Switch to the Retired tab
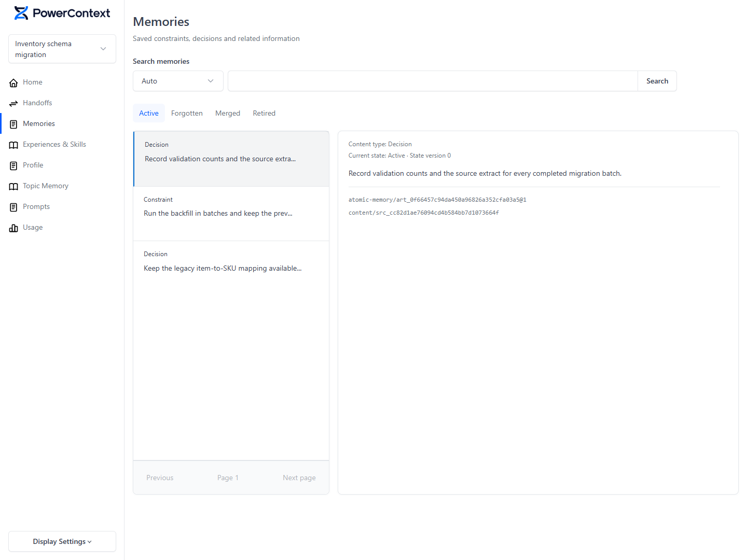The width and height of the screenshot is (747, 560). (264, 113)
